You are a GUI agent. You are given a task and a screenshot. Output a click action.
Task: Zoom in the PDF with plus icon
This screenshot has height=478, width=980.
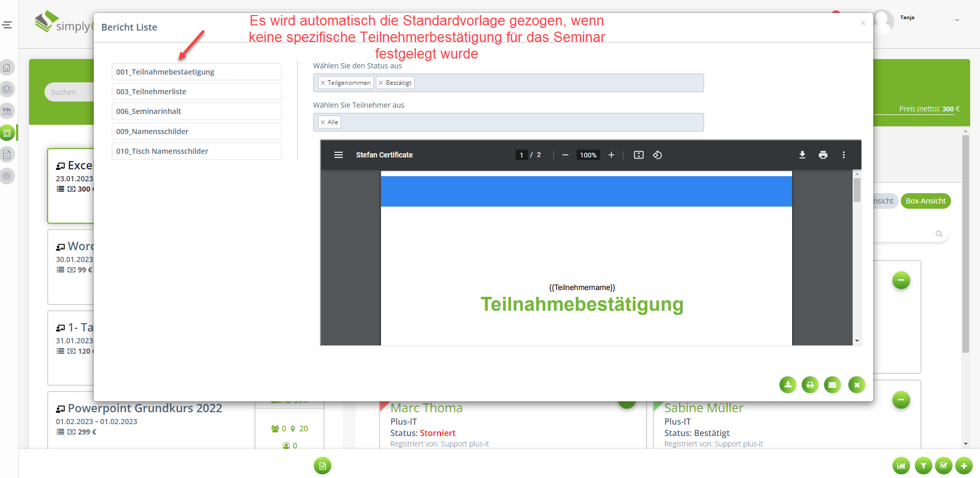(611, 155)
